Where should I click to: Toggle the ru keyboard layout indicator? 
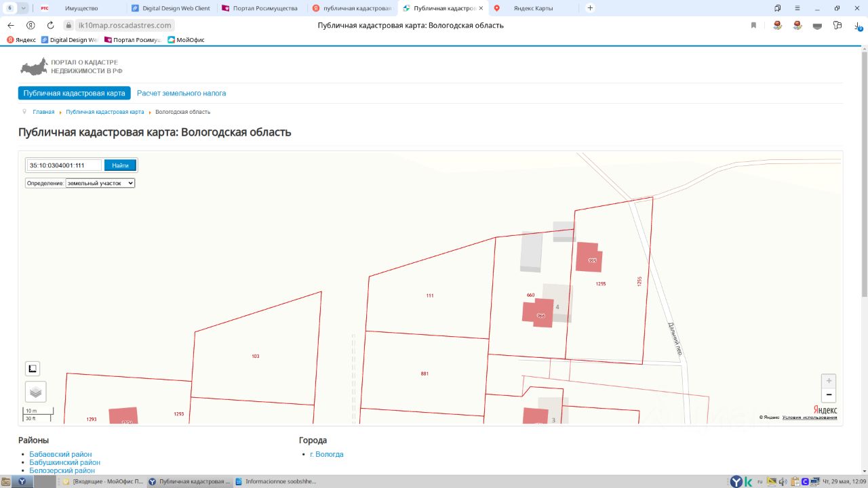point(760,482)
